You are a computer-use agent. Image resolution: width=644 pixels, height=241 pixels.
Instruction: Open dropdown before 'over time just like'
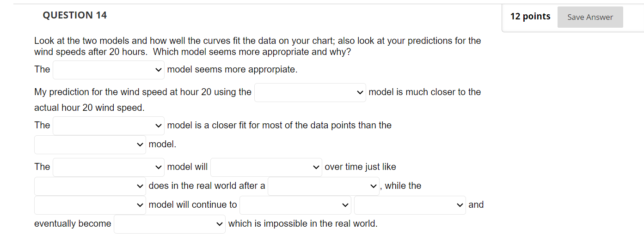tap(266, 167)
